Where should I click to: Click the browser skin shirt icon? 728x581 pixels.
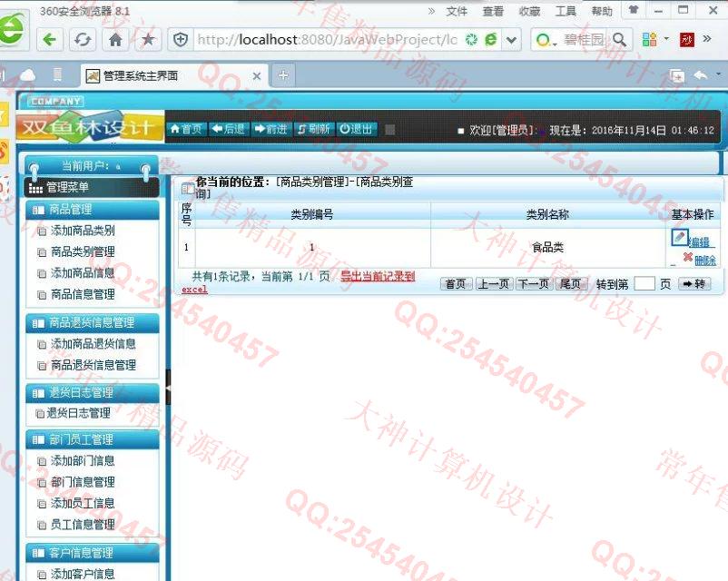(x=634, y=10)
